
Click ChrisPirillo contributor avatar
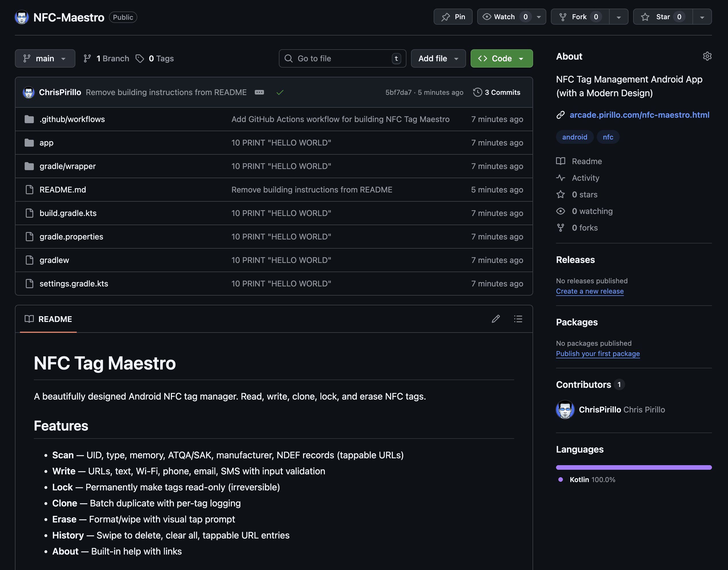(x=565, y=410)
